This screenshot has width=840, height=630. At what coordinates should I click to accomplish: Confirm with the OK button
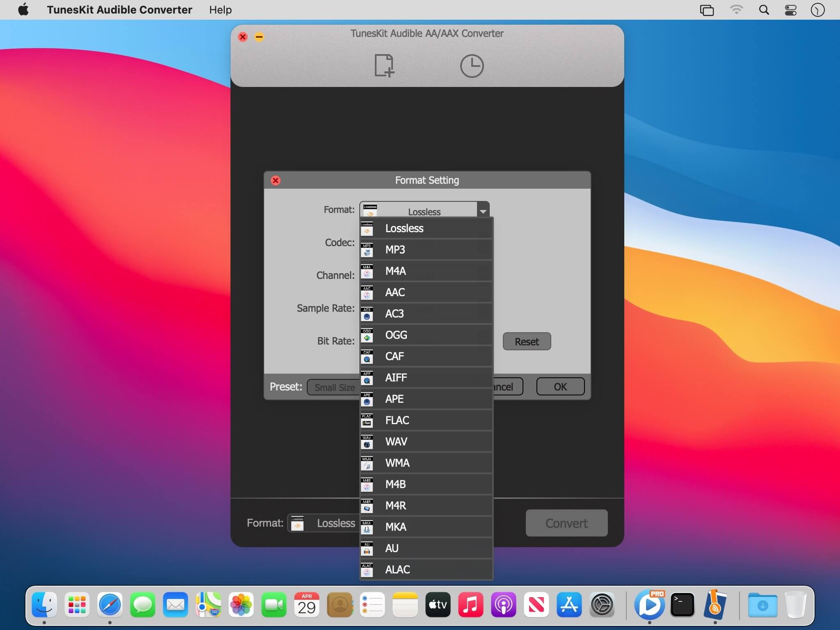tap(560, 386)
